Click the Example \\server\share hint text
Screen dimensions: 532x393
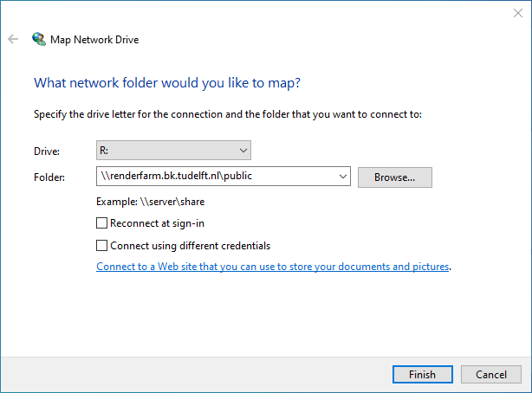[150, 202]
